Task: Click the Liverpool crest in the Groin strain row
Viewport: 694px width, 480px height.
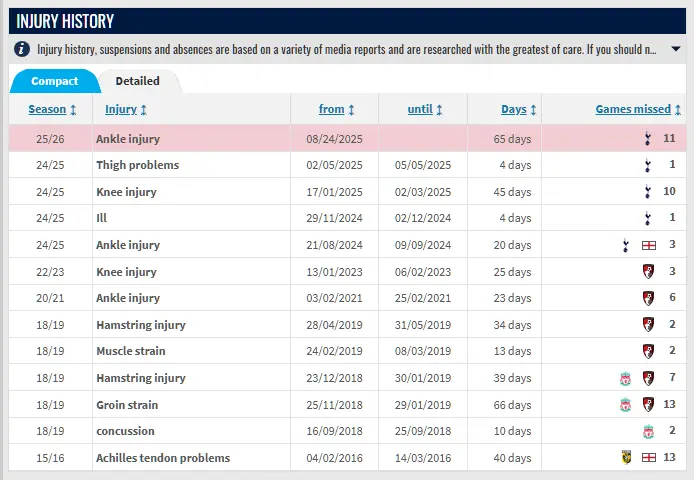Action: click(626, 405)
